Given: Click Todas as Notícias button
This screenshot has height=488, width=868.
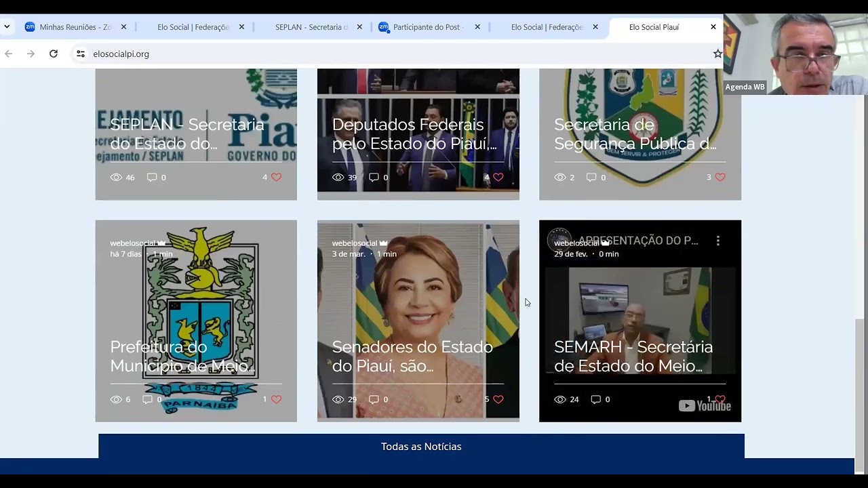Looking at the screenshot, I should pyautogui.click(x=421, y=447).
